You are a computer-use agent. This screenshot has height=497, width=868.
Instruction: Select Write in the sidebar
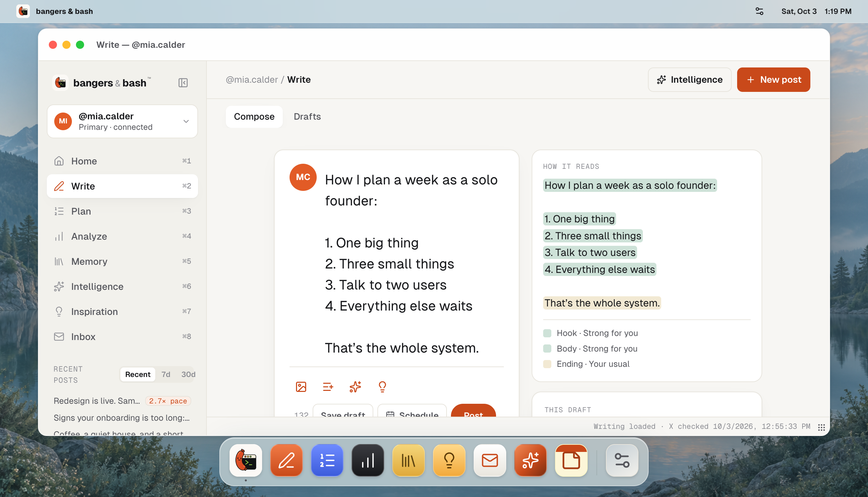click(x=122, y=186)
